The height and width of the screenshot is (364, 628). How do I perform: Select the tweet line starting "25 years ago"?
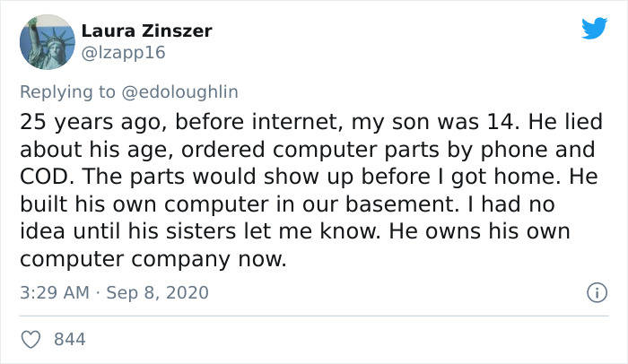[x=311, y=122]
